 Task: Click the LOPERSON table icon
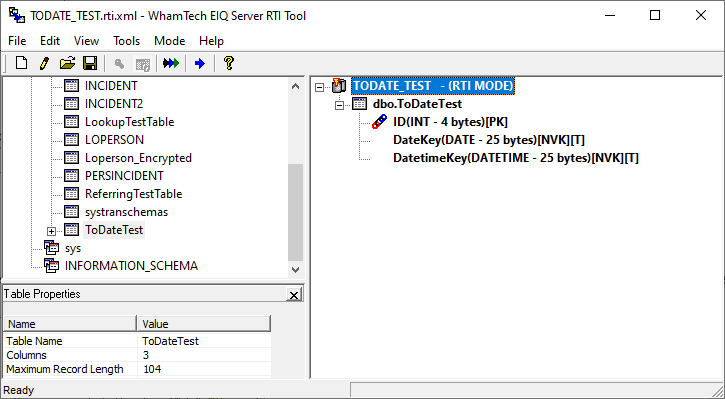point(71,140)
